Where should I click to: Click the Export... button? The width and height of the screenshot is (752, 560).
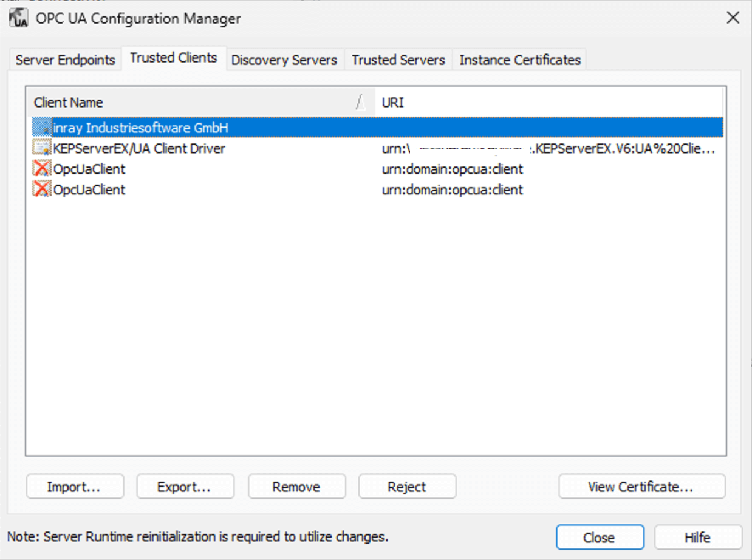pos(185,487)
